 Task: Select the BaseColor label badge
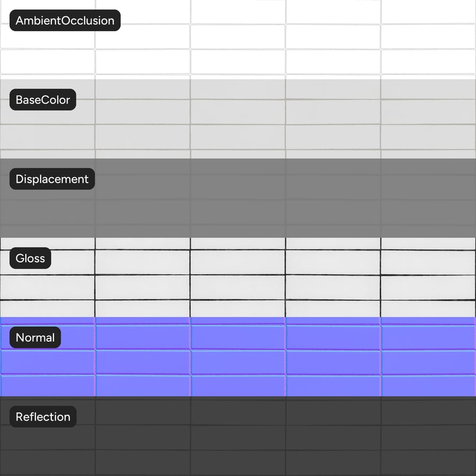[43, 99]
